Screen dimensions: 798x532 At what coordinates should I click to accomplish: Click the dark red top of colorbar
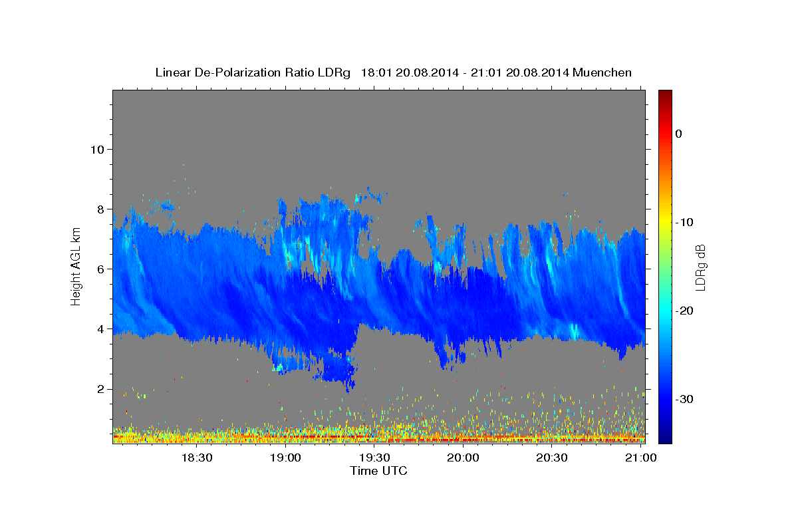[665, 95]
